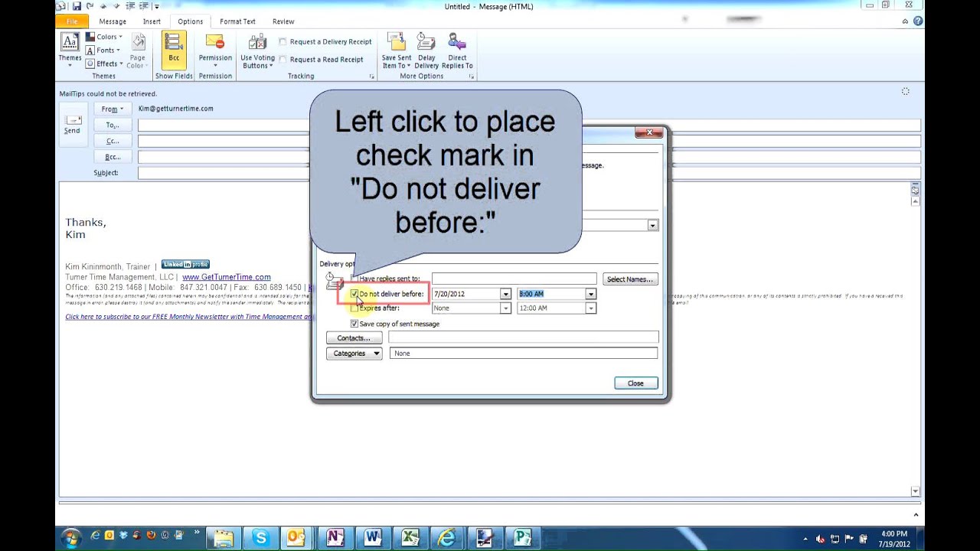Enable Request a Read Receipt checkbox

click(x=283, y=60)
